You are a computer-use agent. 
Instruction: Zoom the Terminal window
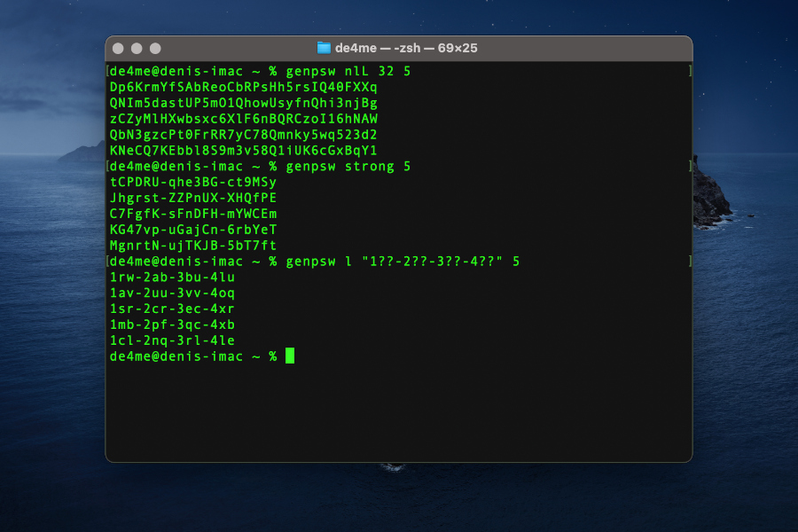[x=155, y=49]
